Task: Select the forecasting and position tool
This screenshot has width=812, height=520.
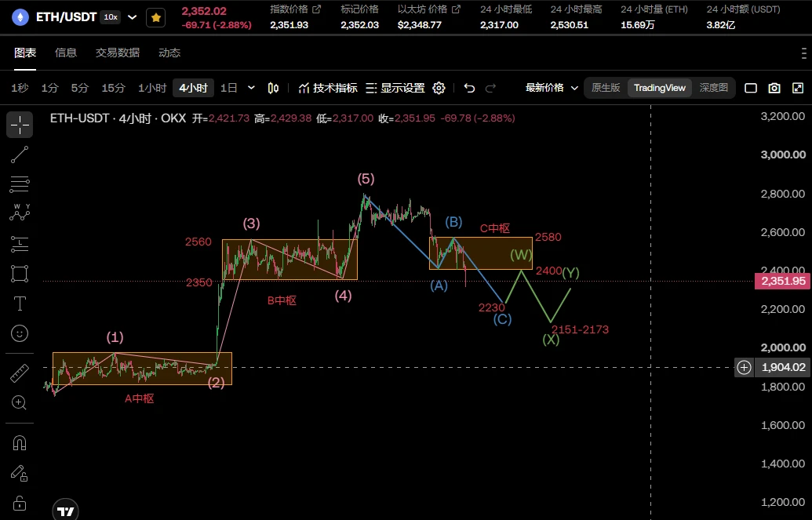Action: pyautogui.click(x=20, y=243)
